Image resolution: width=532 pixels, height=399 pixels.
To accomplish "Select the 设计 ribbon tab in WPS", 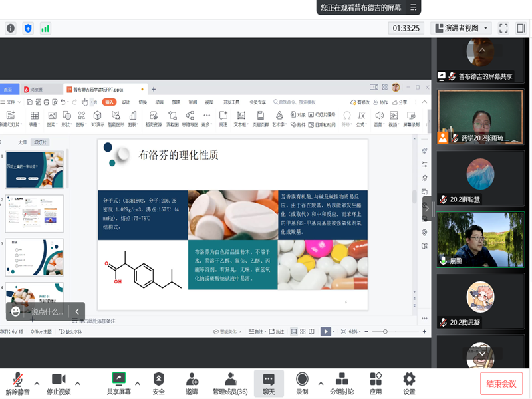I will [x=126, y=102].
